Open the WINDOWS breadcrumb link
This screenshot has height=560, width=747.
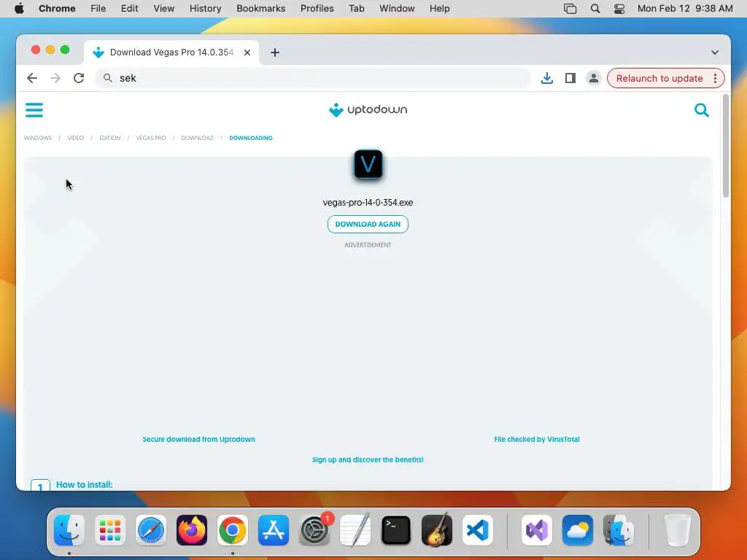click(38, 138)
